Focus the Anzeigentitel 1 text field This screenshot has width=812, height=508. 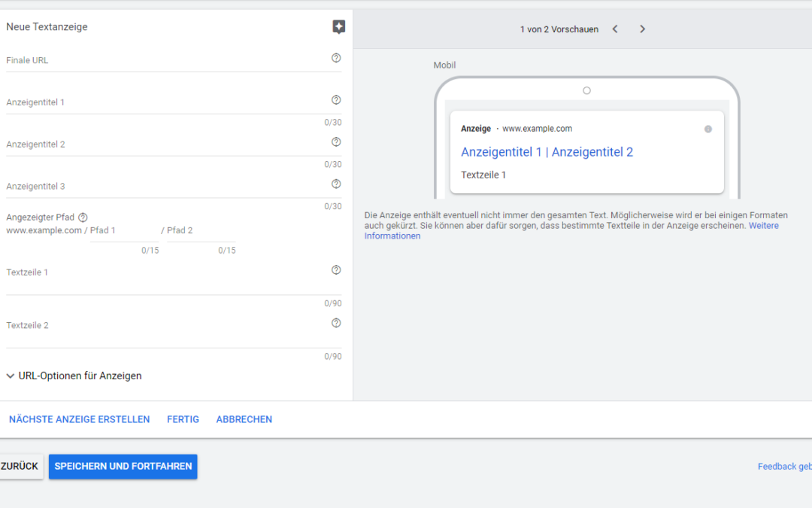click(x=165, y=102)
